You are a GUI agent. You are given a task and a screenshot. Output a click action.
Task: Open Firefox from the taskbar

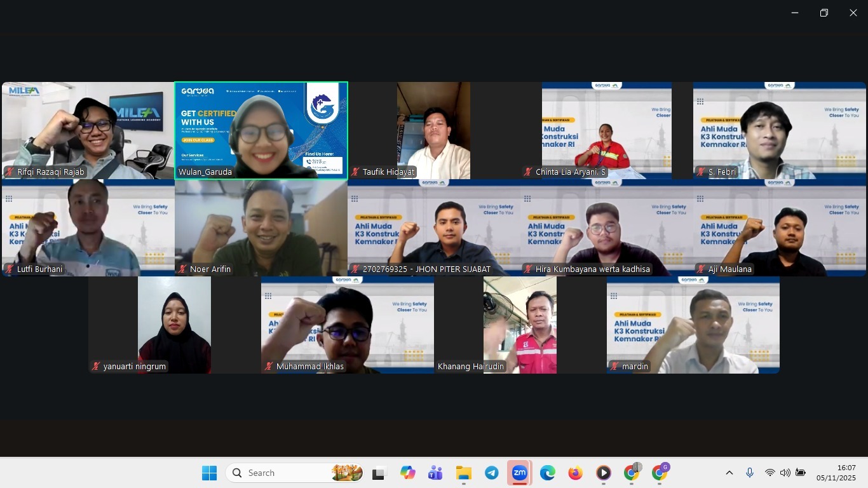575,473
